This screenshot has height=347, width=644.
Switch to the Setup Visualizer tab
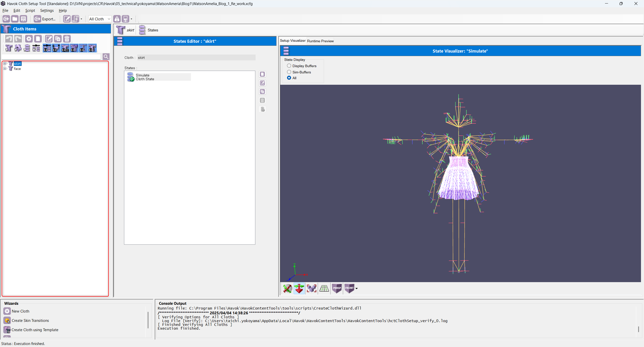(x=293, y=40)
